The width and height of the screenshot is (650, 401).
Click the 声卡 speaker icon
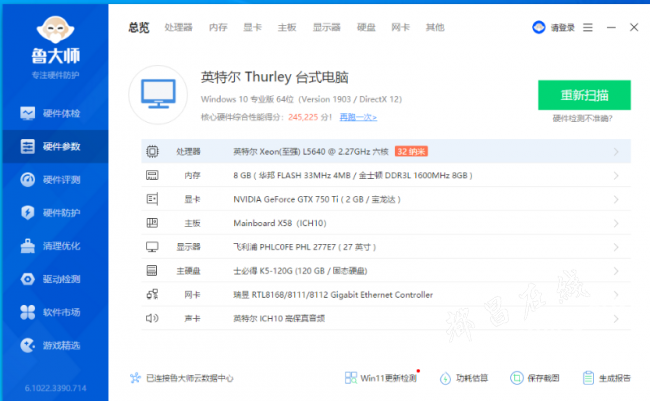pos(152,318)
